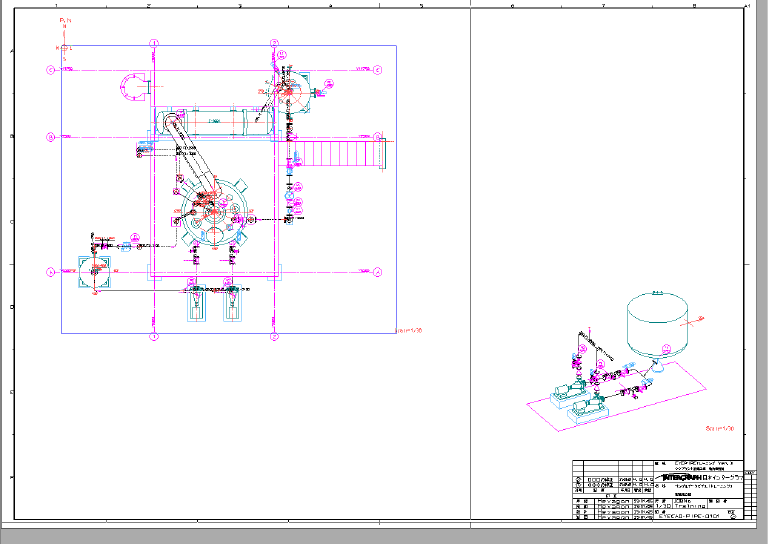768x544 pixels.
Task: Select the horizontal drum vessel in plan view
Action: pyautogui.click(x=215, y=122)
